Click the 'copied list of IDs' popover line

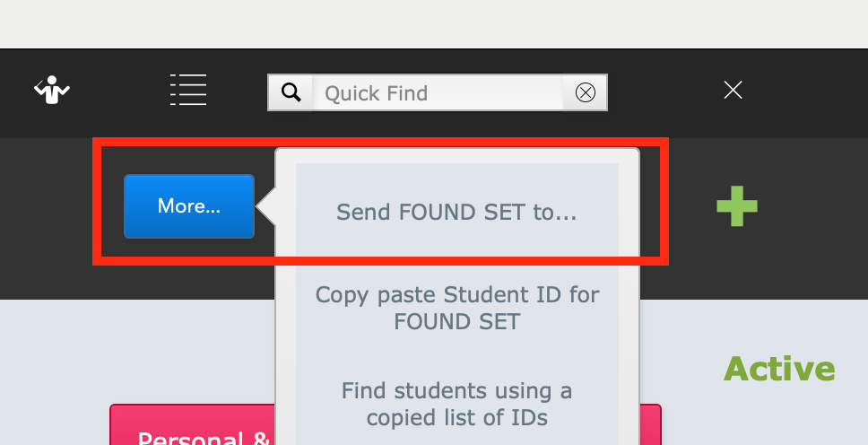point(457,417)
